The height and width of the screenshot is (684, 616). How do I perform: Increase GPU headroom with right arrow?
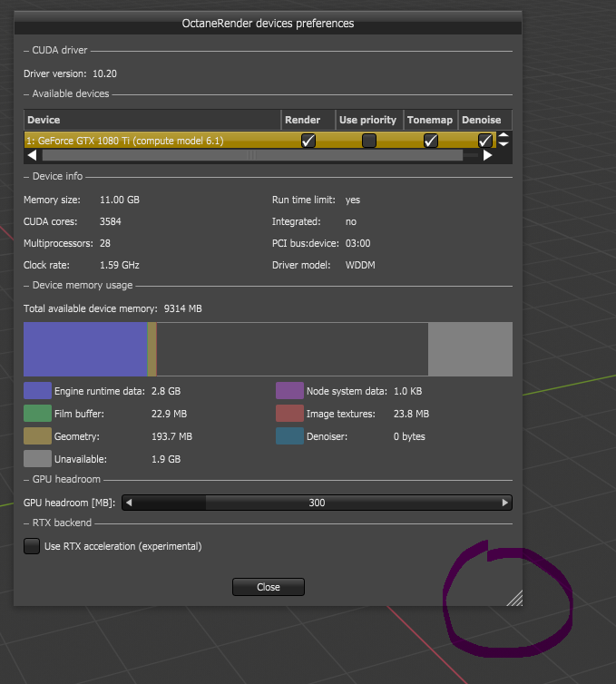tap(504, 503)
